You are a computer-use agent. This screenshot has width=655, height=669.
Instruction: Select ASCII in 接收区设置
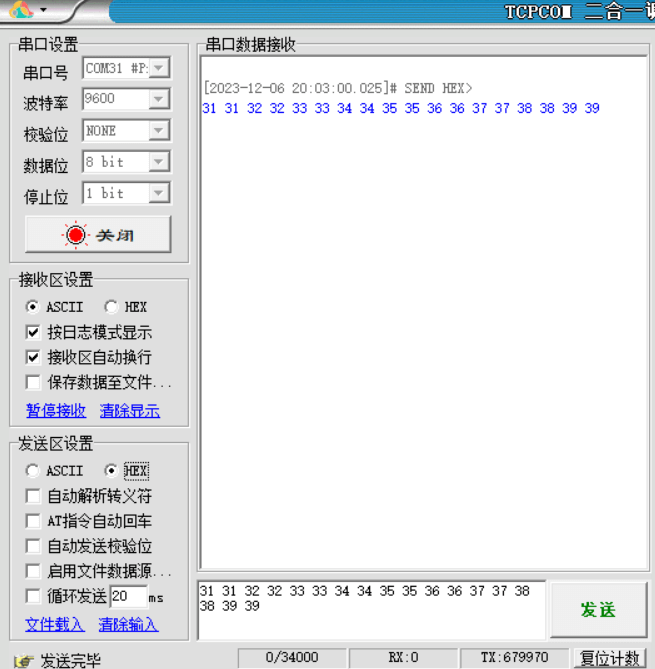click(32, 307)
